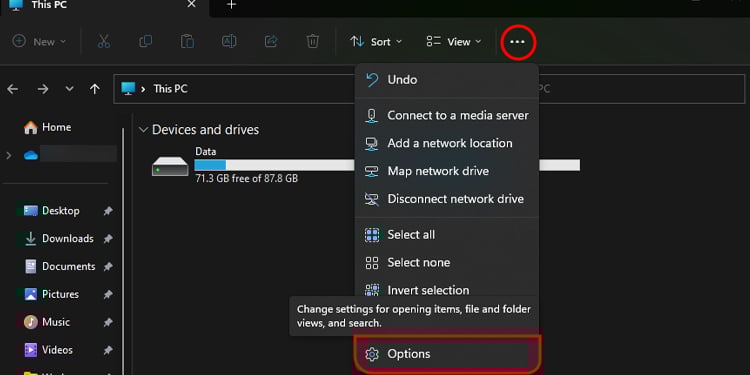Viewport: 750px width, 375px height.
Task: Open the See more three-dots menu
Action: 517,42
